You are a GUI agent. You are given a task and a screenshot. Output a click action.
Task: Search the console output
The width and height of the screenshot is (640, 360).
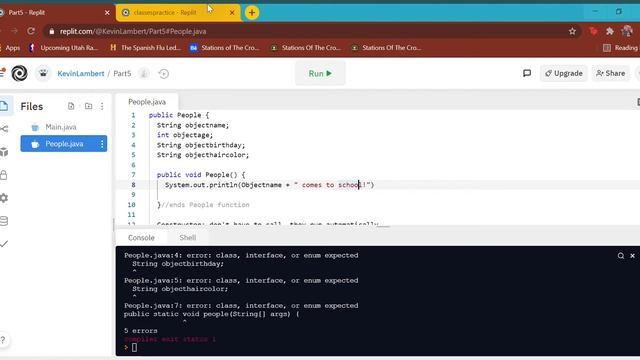click(621, 256)
